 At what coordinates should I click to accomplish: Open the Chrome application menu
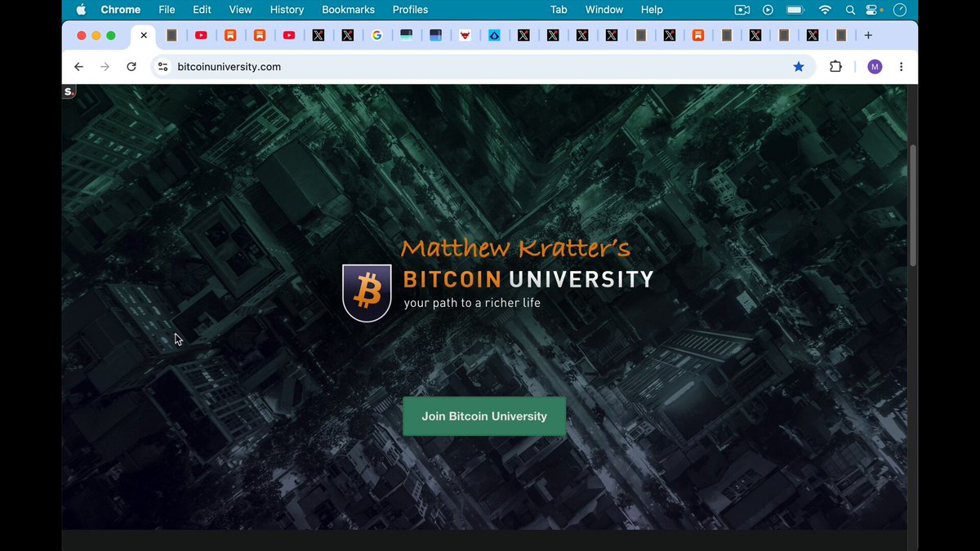coord(121,10)
